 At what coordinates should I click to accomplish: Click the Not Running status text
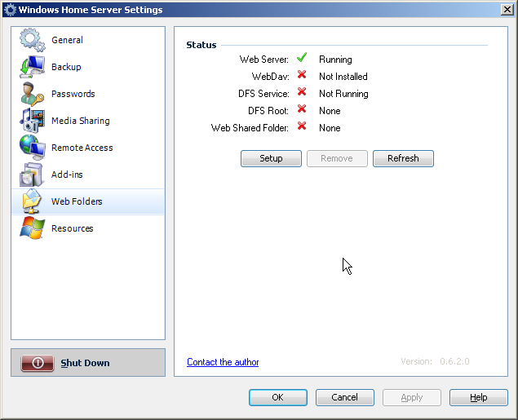pyautogui.click(x=343, y=94)
